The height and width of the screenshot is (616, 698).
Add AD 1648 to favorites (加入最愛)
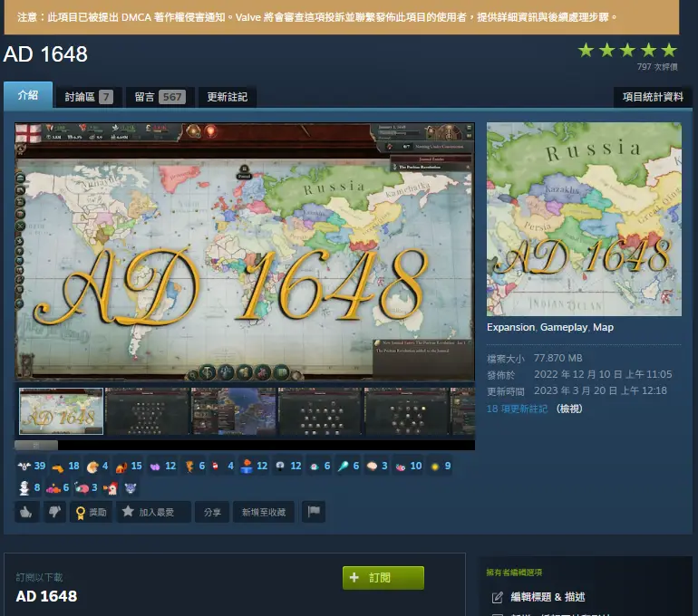click(x=154, y=512)
